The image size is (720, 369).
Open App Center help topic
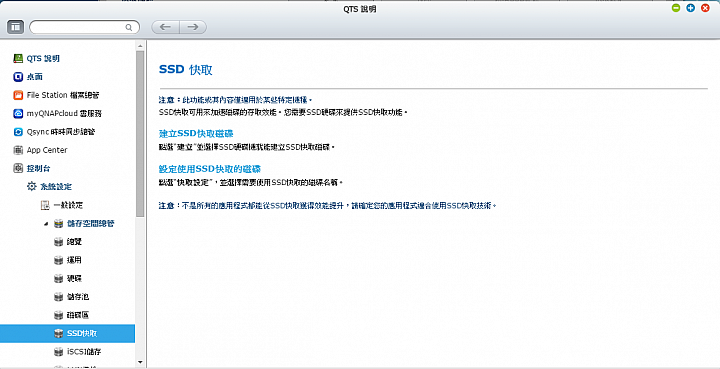click(47, 150)
